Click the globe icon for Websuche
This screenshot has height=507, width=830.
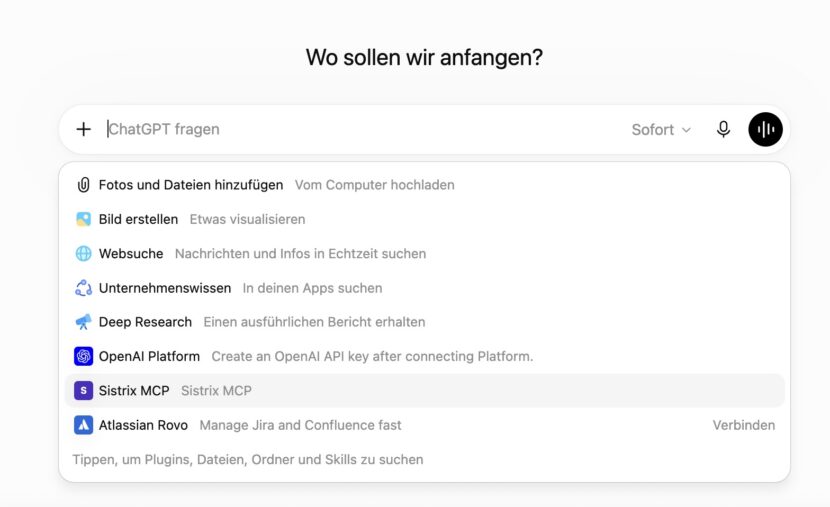[83, 254]
